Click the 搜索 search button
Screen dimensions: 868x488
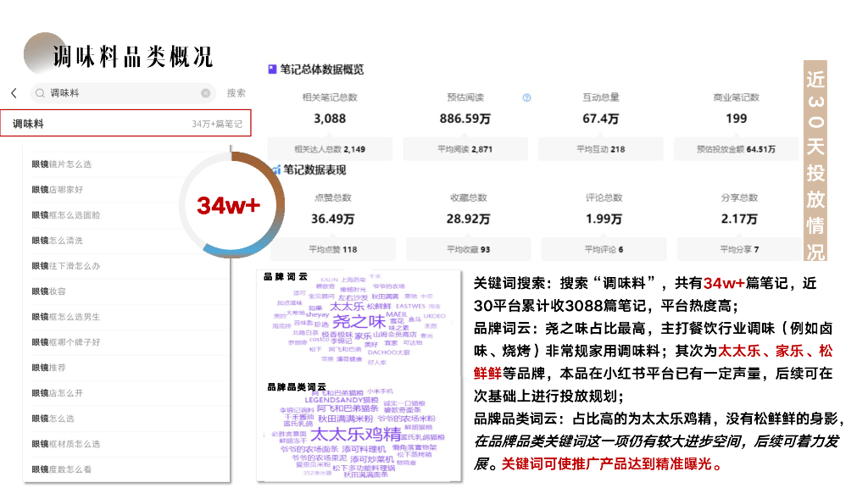236,93
